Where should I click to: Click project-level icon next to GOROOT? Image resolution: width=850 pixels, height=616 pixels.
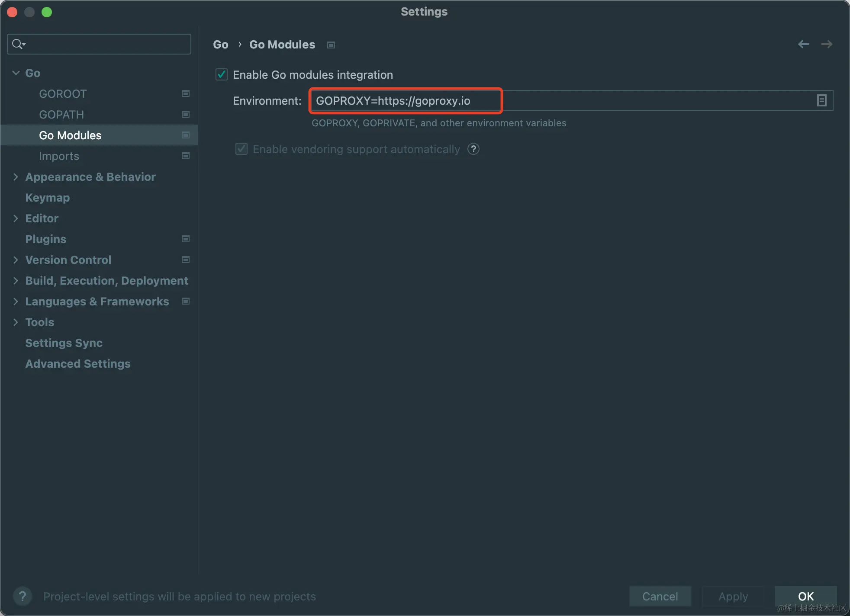[186, 94]
